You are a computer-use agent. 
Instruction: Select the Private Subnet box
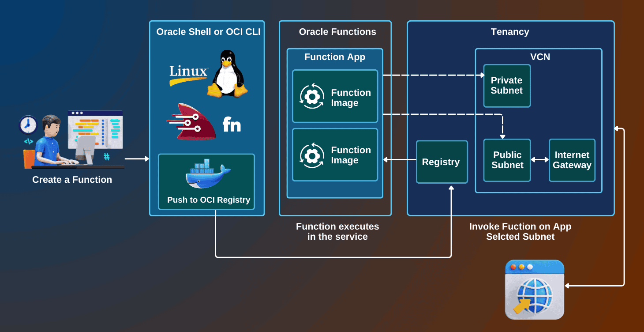click(507, 86)
